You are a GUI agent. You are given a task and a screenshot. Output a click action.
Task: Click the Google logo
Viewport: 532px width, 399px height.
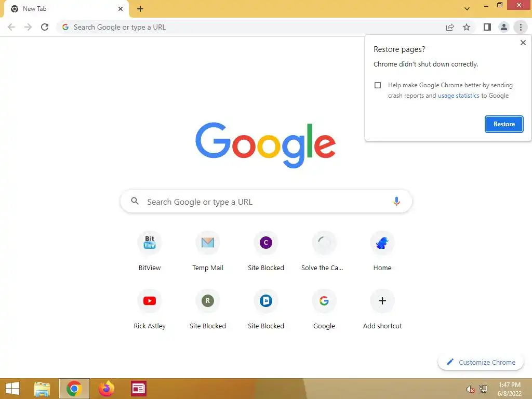click(x=265, y=145)
